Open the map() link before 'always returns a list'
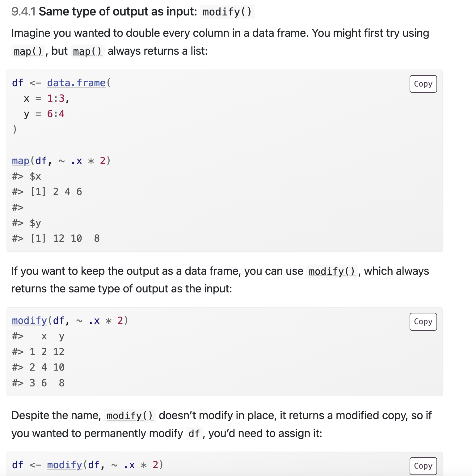This screenshot has height=476, width=472. tap(87, 51)
